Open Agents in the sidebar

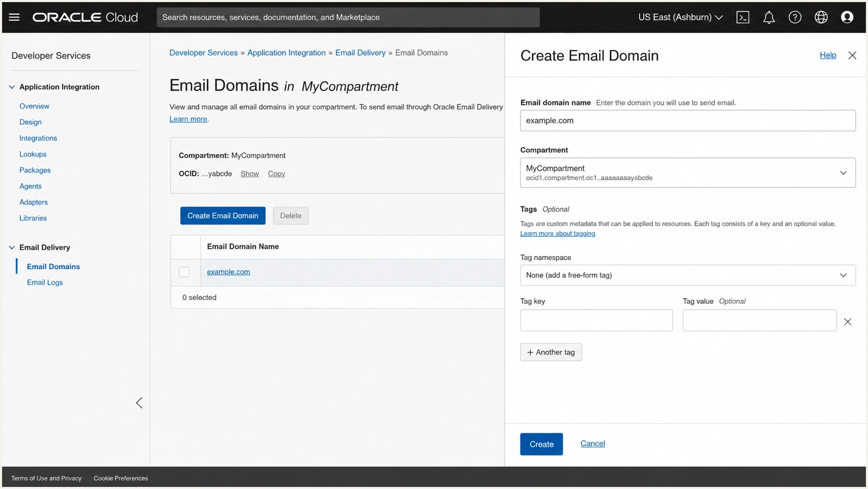(x=31, y=187)
